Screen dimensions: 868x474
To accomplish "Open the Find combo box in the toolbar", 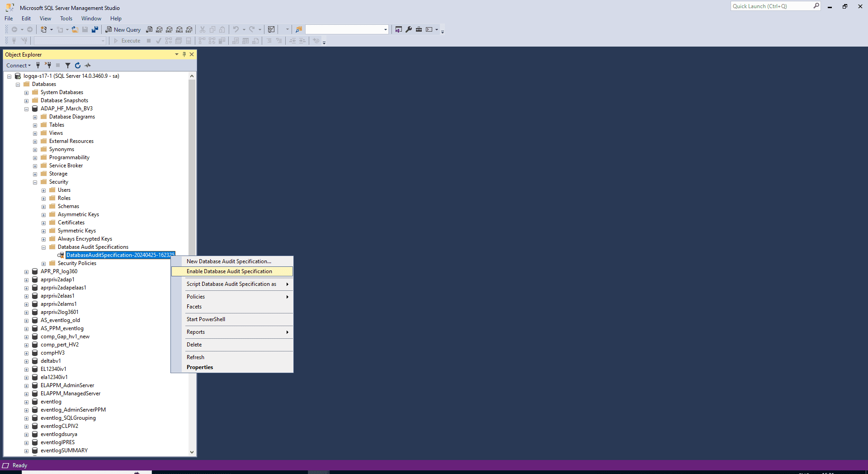I will coord(347,29).
